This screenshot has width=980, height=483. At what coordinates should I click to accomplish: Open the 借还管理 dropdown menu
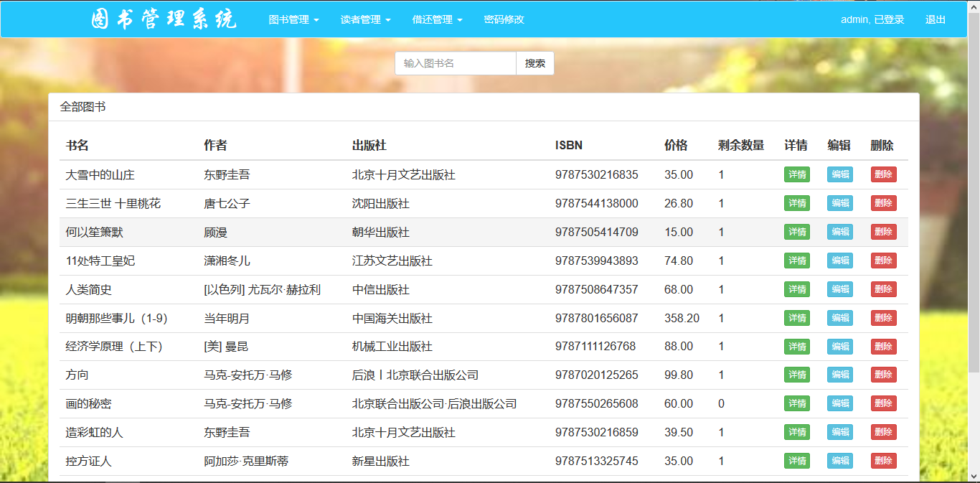[437, 19]
